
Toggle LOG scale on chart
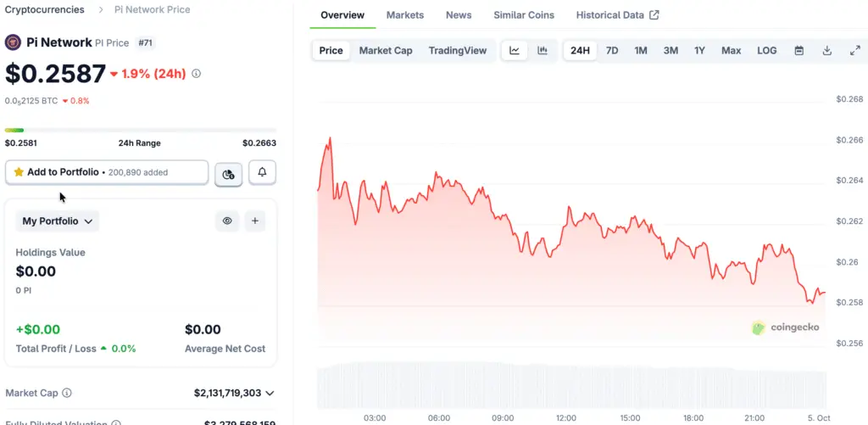click(x=766, y=51)
